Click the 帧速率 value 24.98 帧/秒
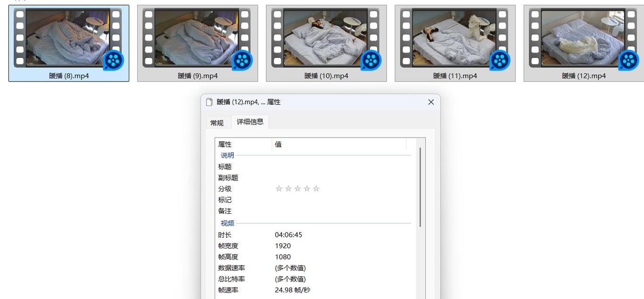Viewport: 644px width, 299px height. 293,290
